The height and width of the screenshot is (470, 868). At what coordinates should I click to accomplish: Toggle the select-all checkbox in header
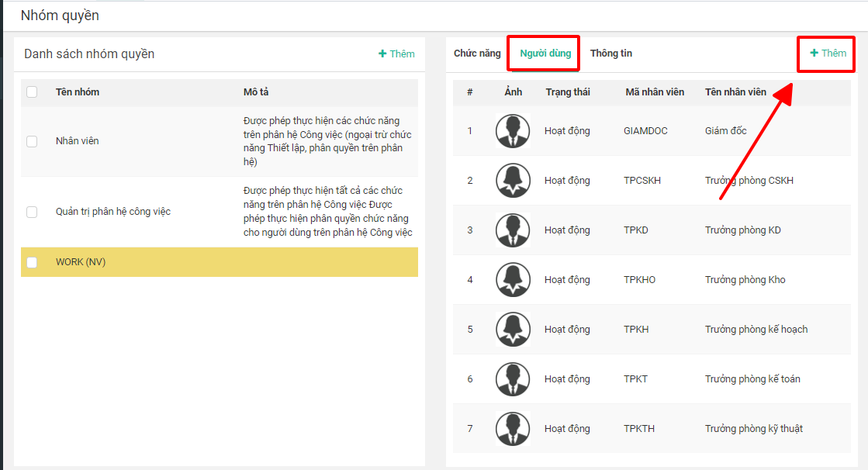32,92
